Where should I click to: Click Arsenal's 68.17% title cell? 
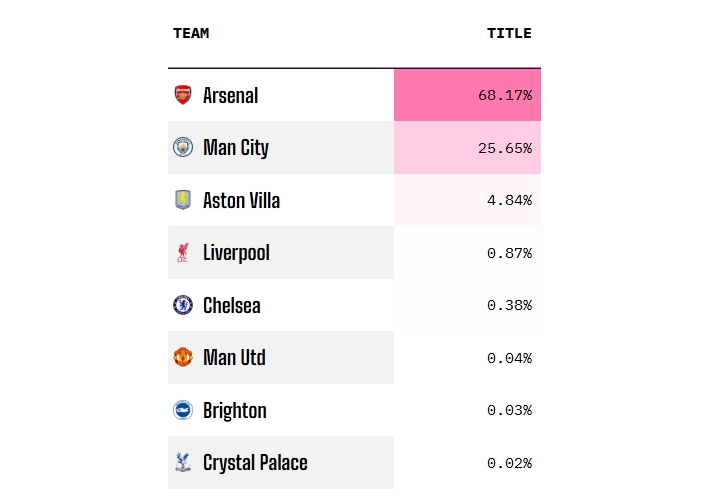[x=505, y=95]
